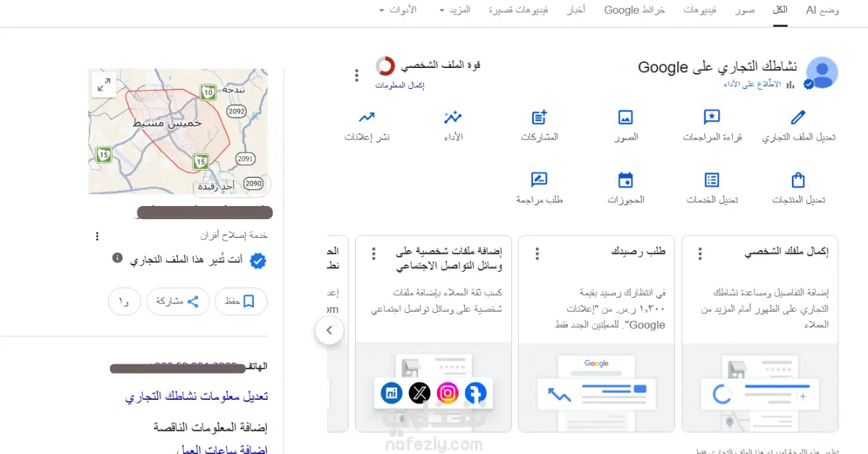Switch to وضع AI mode tab
868x454 pixels.
point(823,10)
